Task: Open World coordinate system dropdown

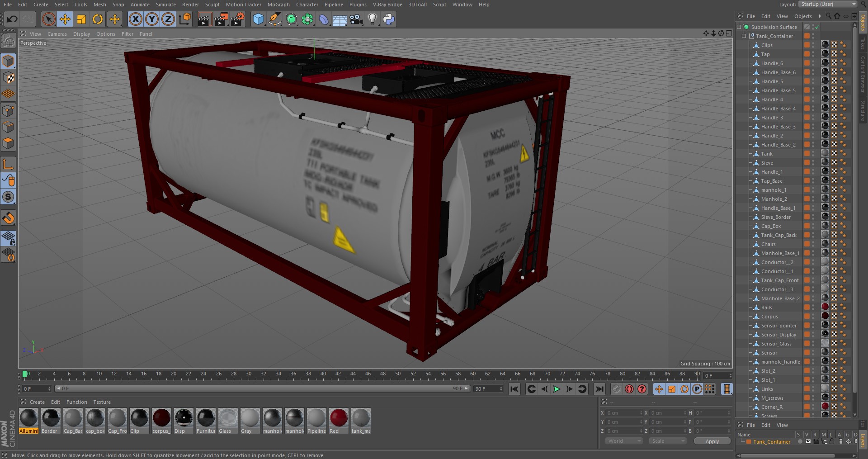Action: (623, 441)
